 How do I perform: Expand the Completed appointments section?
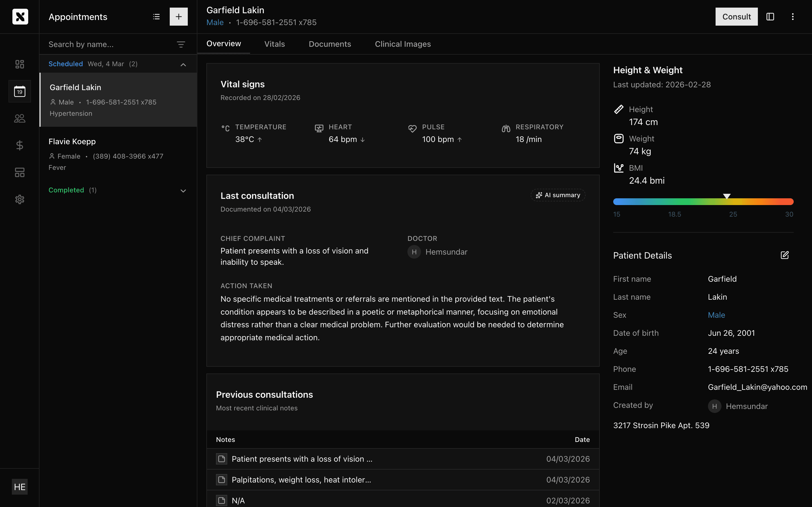click(183, 190)
